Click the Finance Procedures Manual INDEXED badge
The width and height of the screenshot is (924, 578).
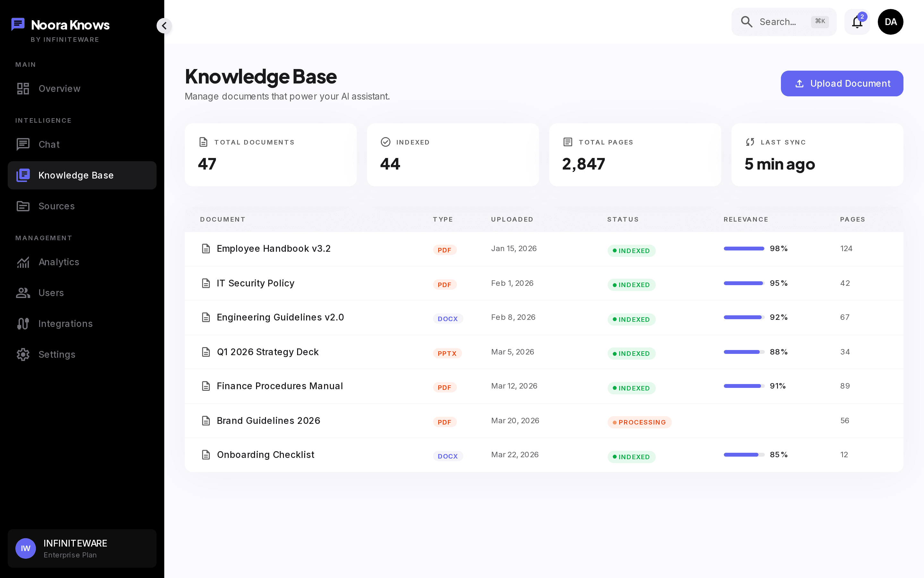pyautogui.click(x=631, y=388)
